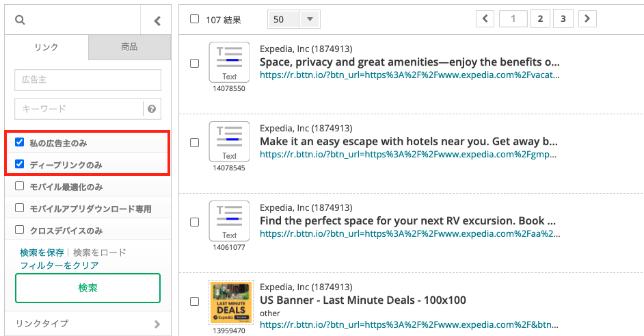Expand the リンクタイプ section
Image resolution: width=644 pixels, height=336 pixels.
click(88, 324)
